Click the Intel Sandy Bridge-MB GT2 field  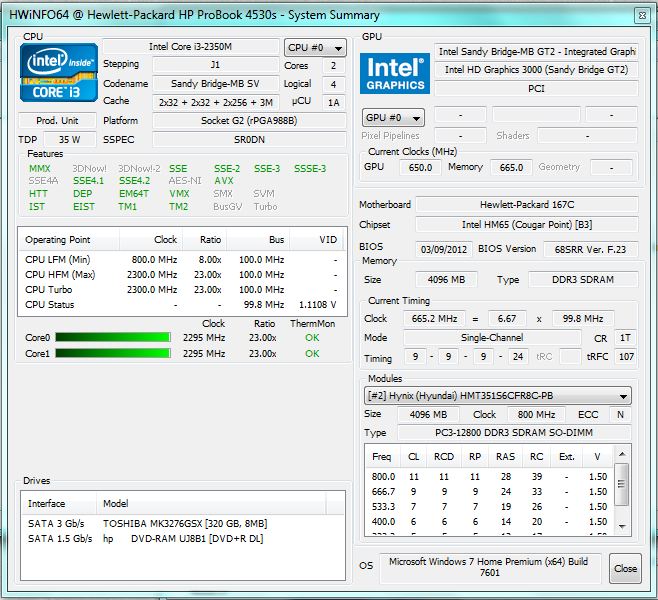(536, 52)
